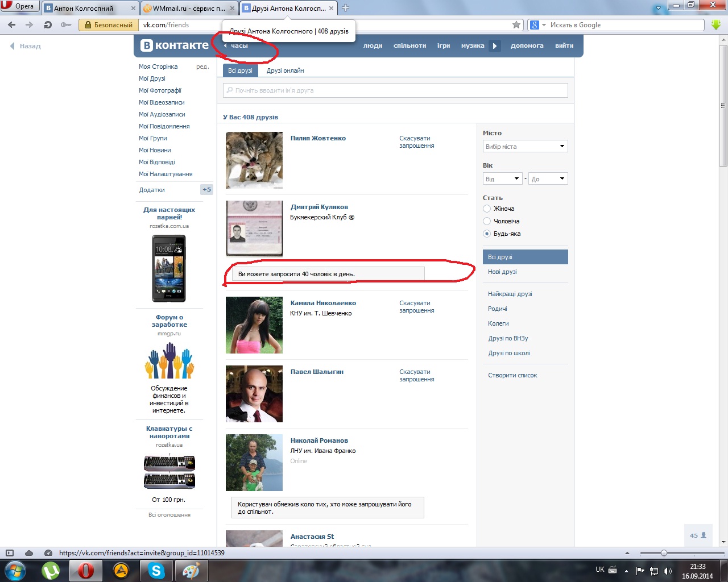
Task: Select the Чоловіча gender radio button
Action: tap(487, 221)
